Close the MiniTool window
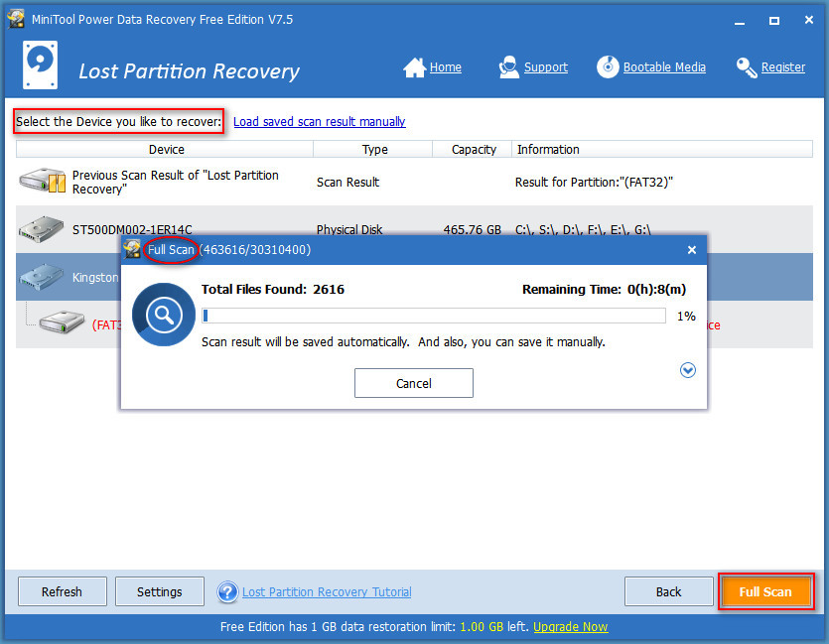The width and height of the screenshot is (829, 644). [x=809, y=20]
